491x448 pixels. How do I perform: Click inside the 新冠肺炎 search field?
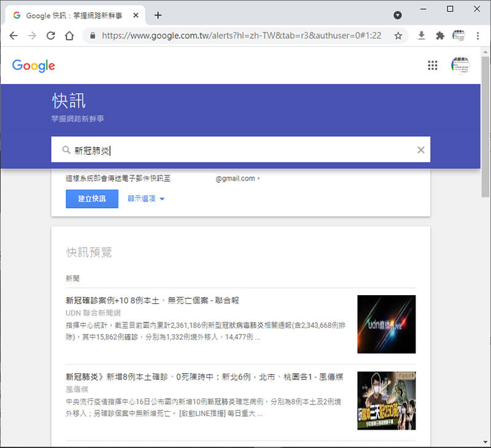245,150
